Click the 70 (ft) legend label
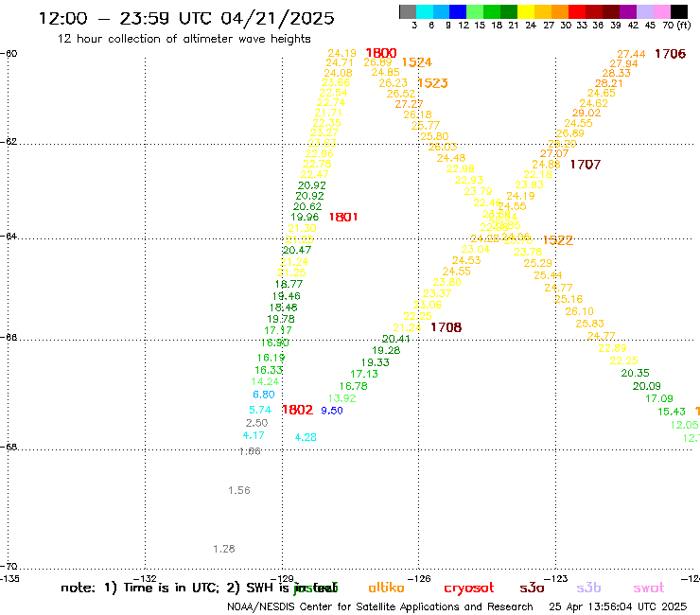700x615 pixels. coord(676,25)
